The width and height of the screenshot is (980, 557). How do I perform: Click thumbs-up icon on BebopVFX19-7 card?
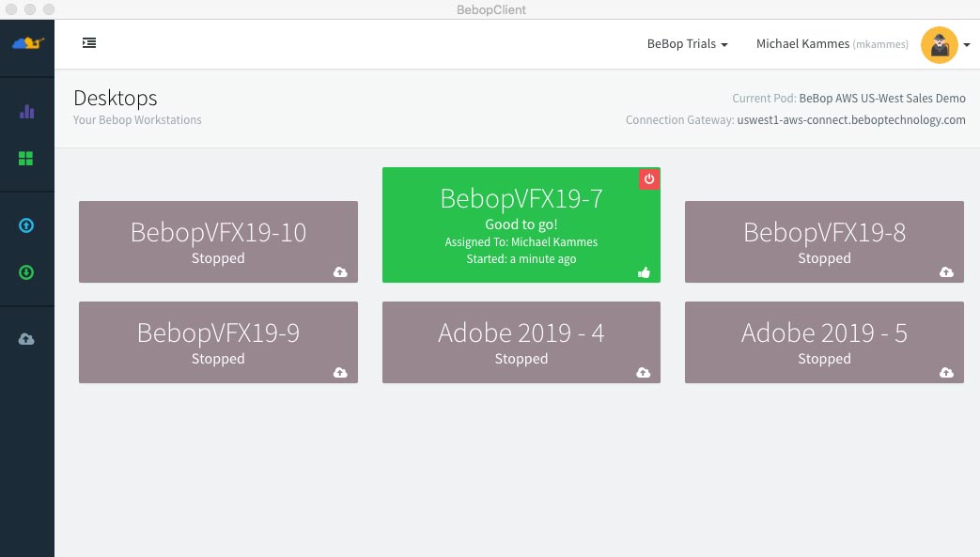pos(644,272)
